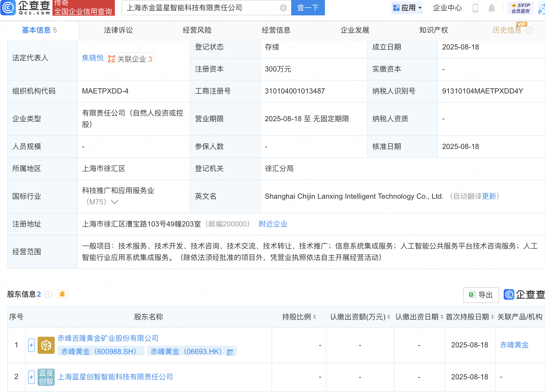Open SVIP member services badge
Viewport: 545px width, 392px height.
pyautogui.click(x=521, y=8)
